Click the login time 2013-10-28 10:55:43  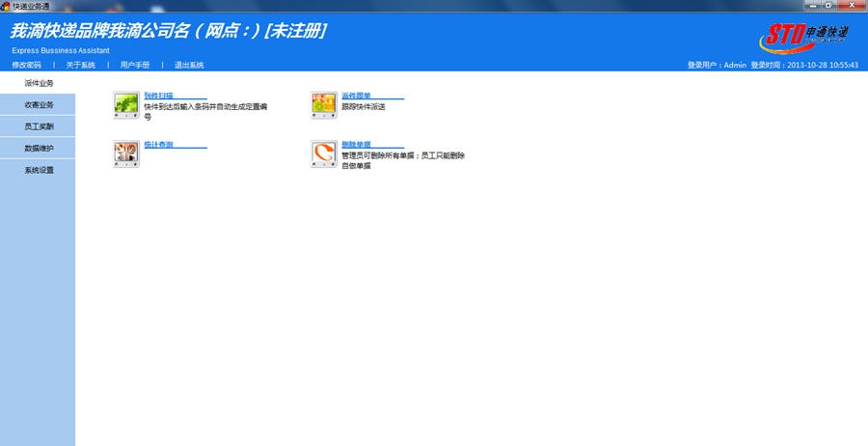click(823, 65)
